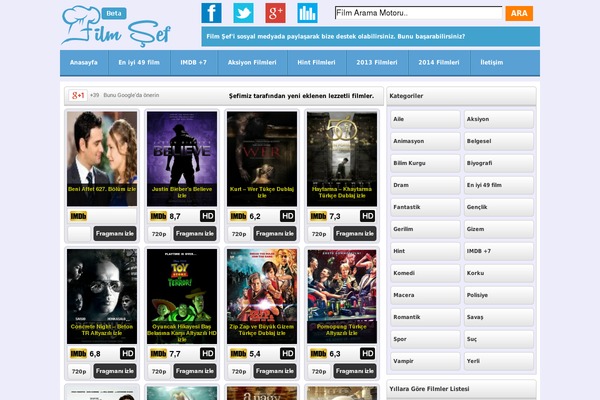Click Fragmanı izle under Pomogung
The height and width of the screenshot is (400, 600).
tap(355, 371)
